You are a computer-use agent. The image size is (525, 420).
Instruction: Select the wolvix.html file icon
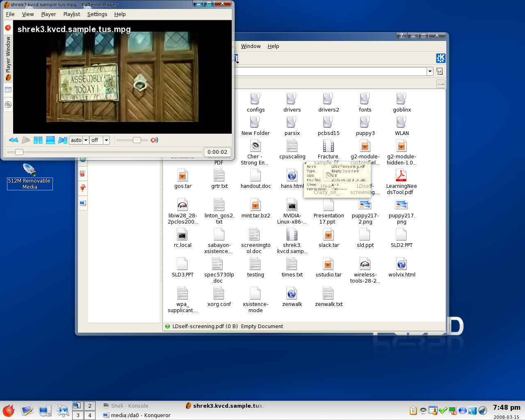401,264
